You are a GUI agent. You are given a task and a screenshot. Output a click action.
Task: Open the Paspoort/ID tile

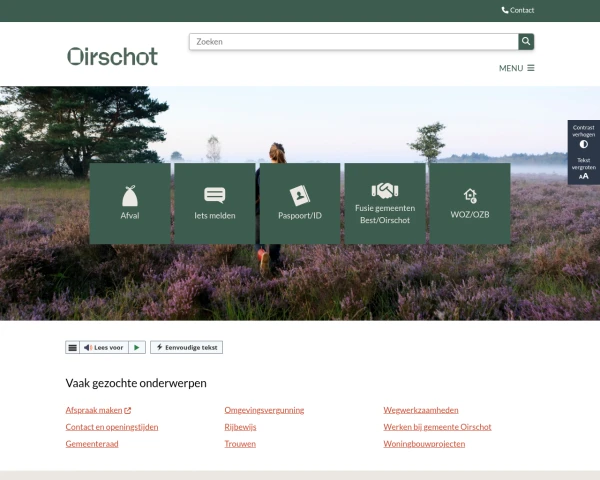point(300,203)
